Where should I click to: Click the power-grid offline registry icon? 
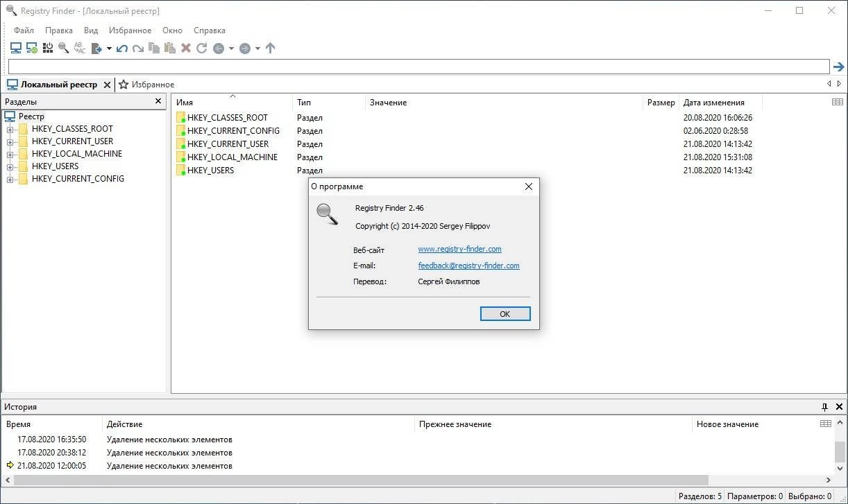[48, 48]
